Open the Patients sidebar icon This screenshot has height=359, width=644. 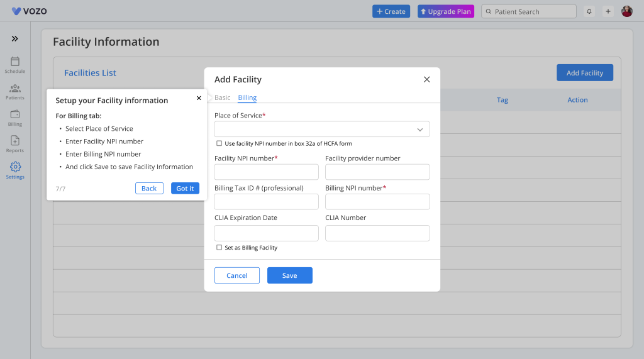point(15,88)
